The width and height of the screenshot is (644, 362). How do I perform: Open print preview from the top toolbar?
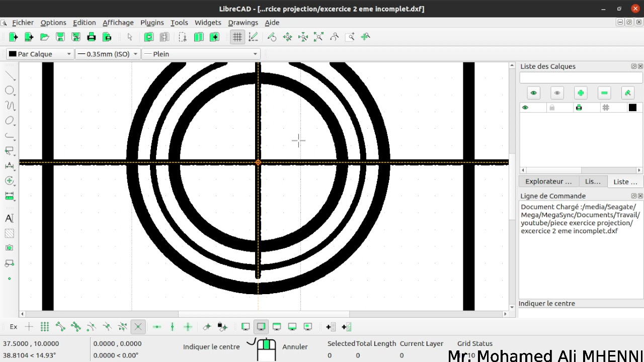tap(107, 37)
